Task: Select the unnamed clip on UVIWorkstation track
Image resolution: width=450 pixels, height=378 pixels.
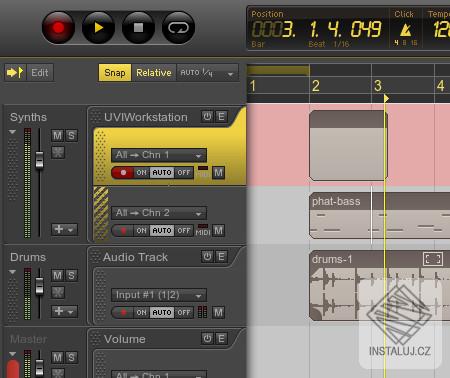Action: tap(348, 146)
